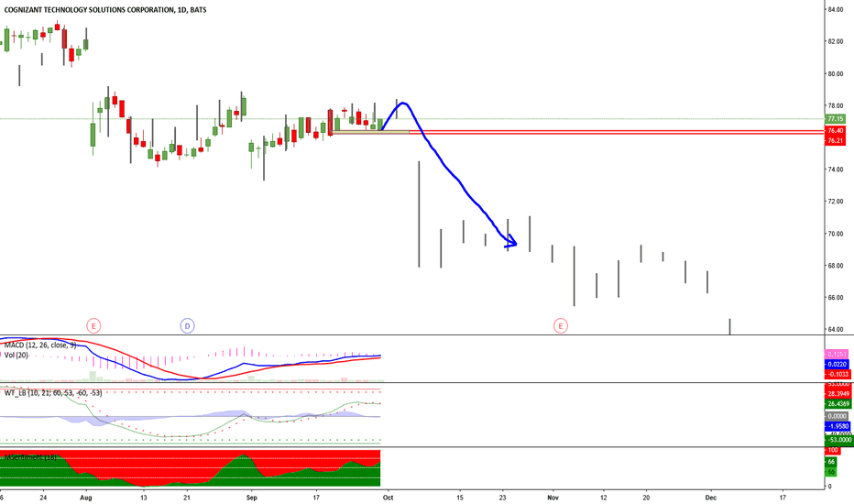Screen dimensions: 854x504
Task: Select the MSentiment (18) indicator legend
Action: (x=30, y=456)
